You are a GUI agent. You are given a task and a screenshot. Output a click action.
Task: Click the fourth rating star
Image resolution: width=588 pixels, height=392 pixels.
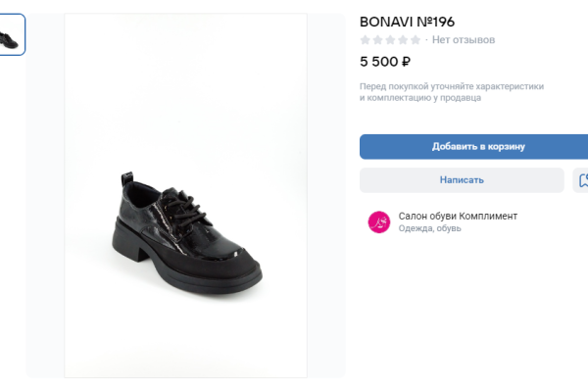click(x=403, y=40)
